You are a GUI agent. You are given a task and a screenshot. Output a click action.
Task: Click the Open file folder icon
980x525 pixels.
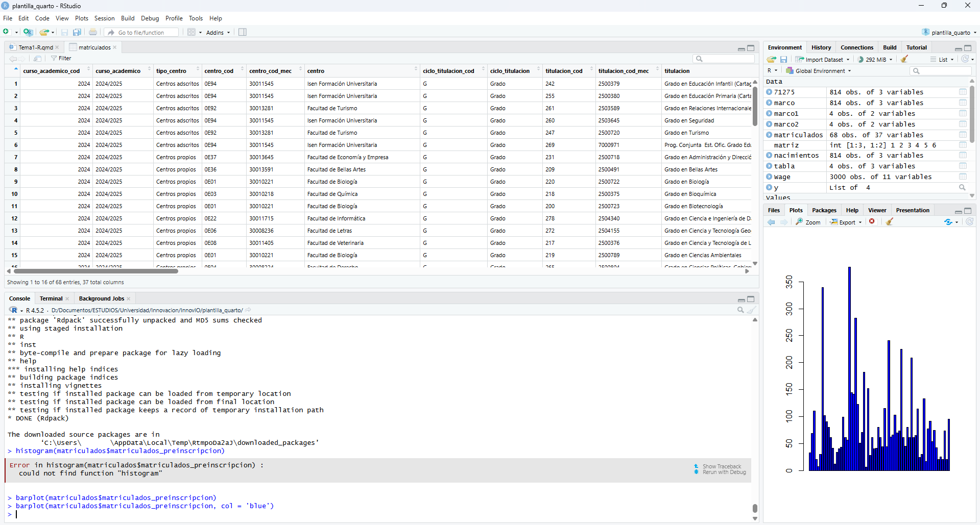click(44, 32)
